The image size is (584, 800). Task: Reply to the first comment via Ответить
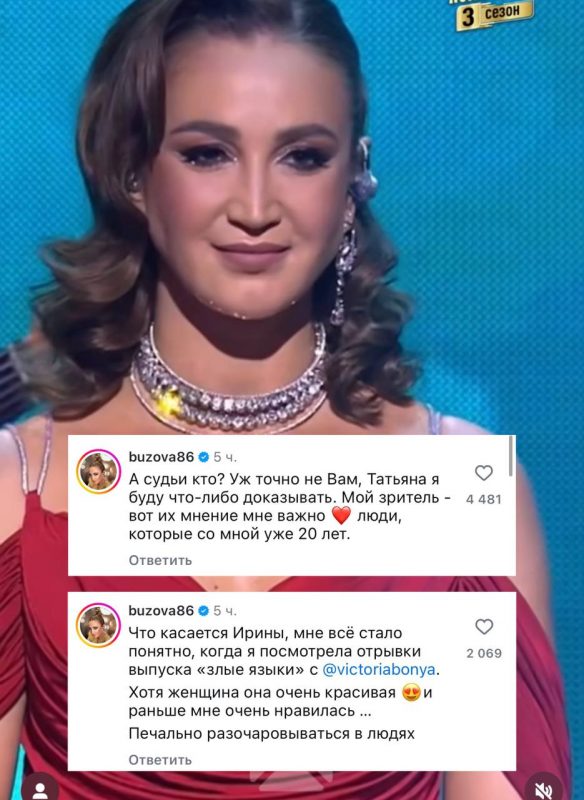click(160, 560)
